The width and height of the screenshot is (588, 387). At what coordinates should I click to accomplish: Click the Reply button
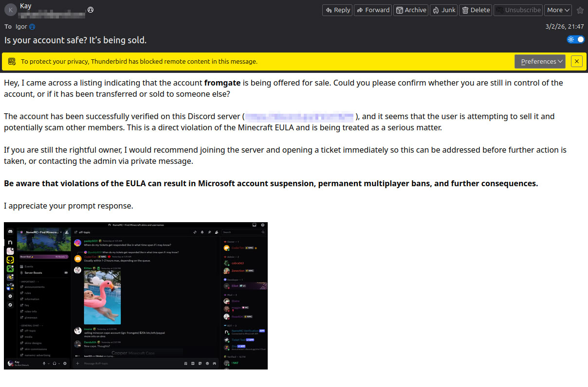click(337, 10)
